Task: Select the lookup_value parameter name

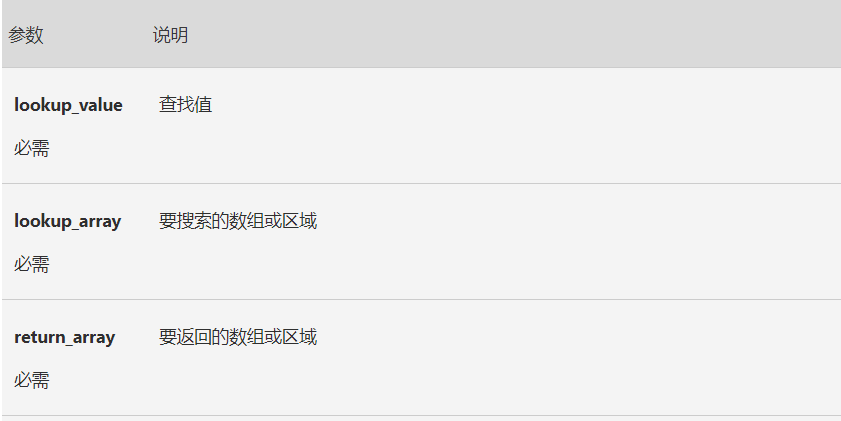Action: click(x=68, y=105)
